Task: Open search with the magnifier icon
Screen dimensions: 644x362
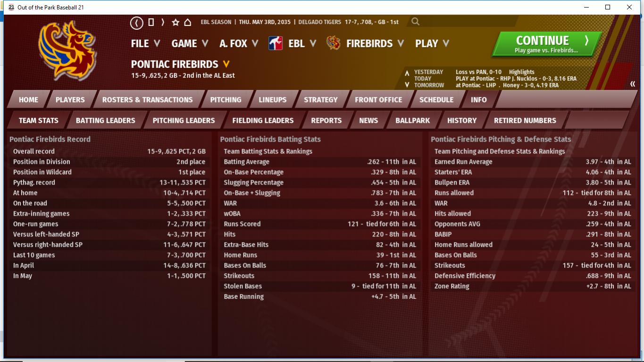Action: 415,21
